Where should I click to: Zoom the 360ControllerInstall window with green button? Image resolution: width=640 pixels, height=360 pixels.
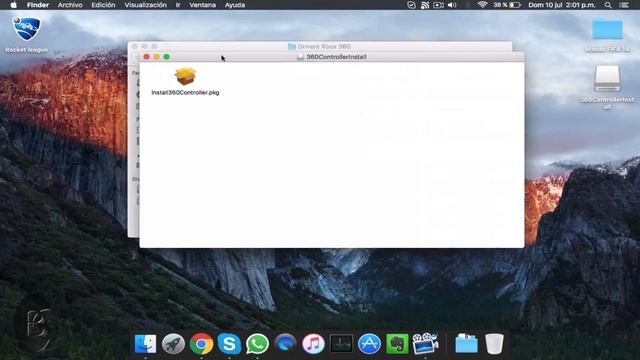point(167,57)
